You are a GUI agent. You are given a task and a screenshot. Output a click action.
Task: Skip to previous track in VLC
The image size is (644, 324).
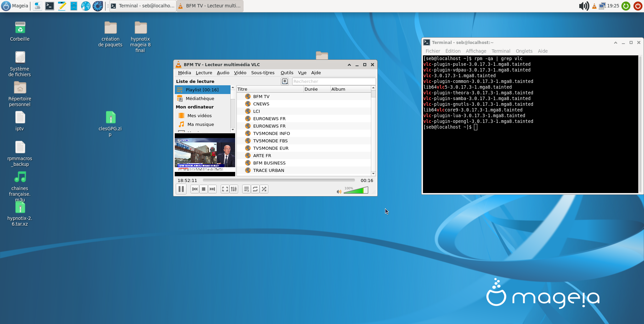[x=195, y=189]
